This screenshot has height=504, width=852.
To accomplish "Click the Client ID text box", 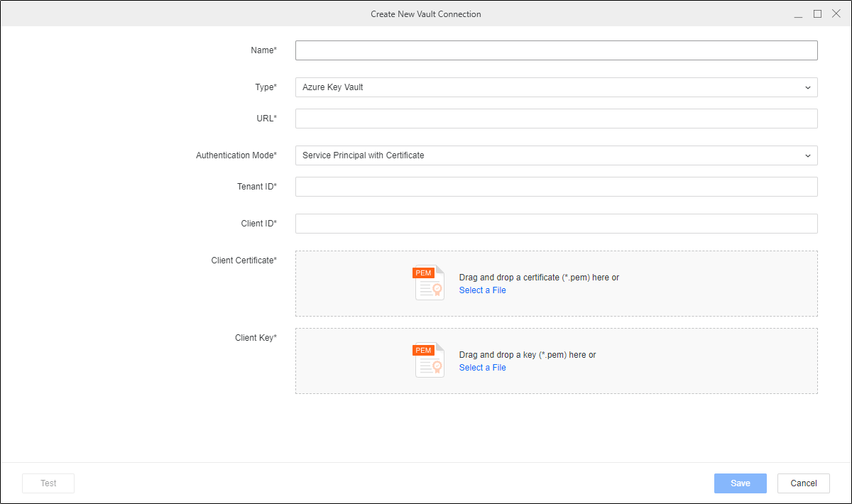I will click(556, 224).
